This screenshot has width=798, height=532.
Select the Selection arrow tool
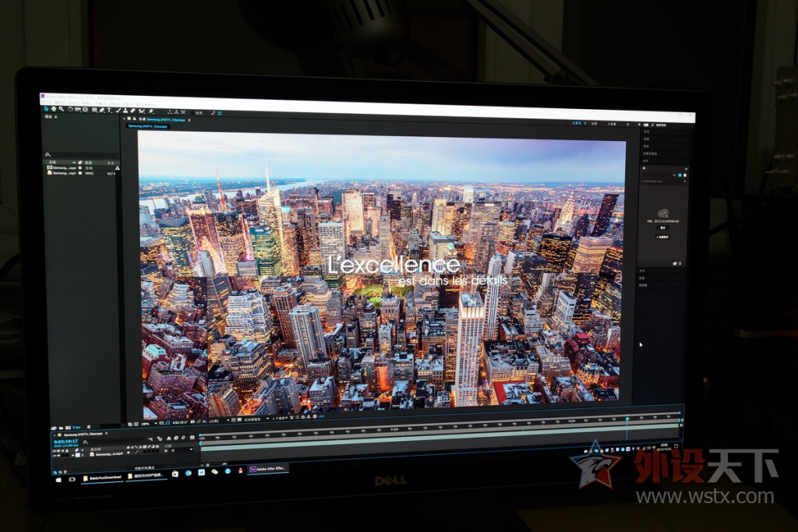(x=46, y=109)
